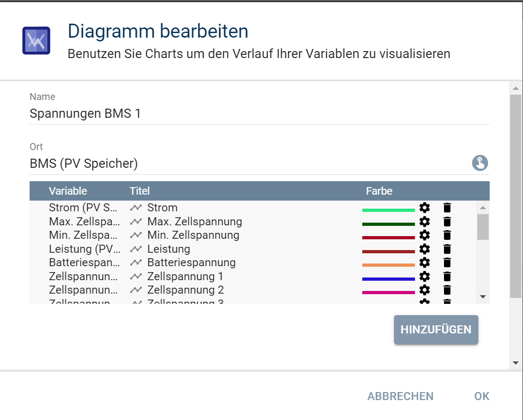Confirm dialog with OK
Screen dimensions: 523x420
(x=482, y=396)
